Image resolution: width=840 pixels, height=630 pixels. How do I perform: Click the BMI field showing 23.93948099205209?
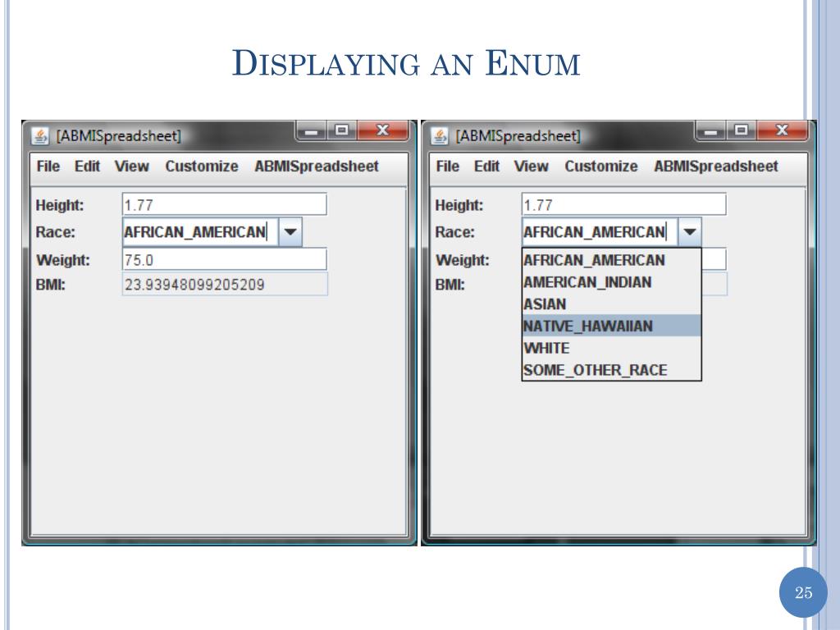point(225,284)
